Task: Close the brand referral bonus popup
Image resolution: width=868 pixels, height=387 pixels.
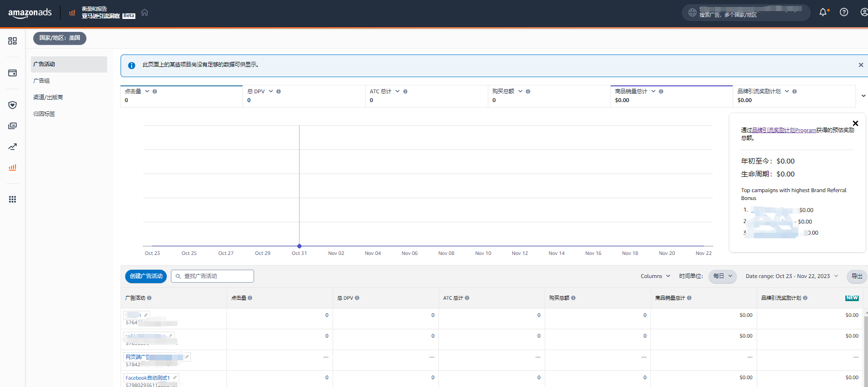Action: (855, 123)
